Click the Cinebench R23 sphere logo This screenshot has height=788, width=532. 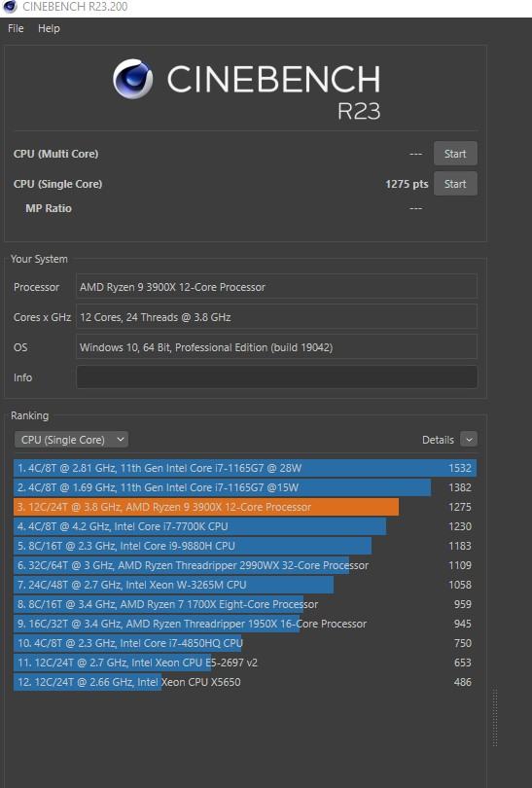[x=132, y=79]
